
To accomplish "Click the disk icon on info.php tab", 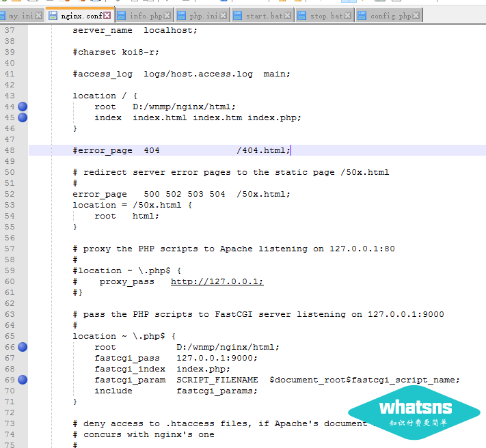I will [121, 15].
